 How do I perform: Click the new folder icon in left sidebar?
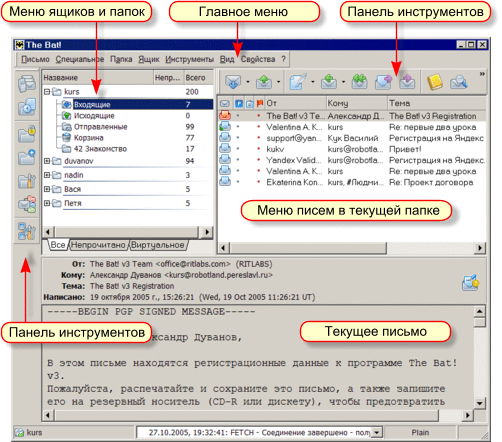tap(27, 157)
